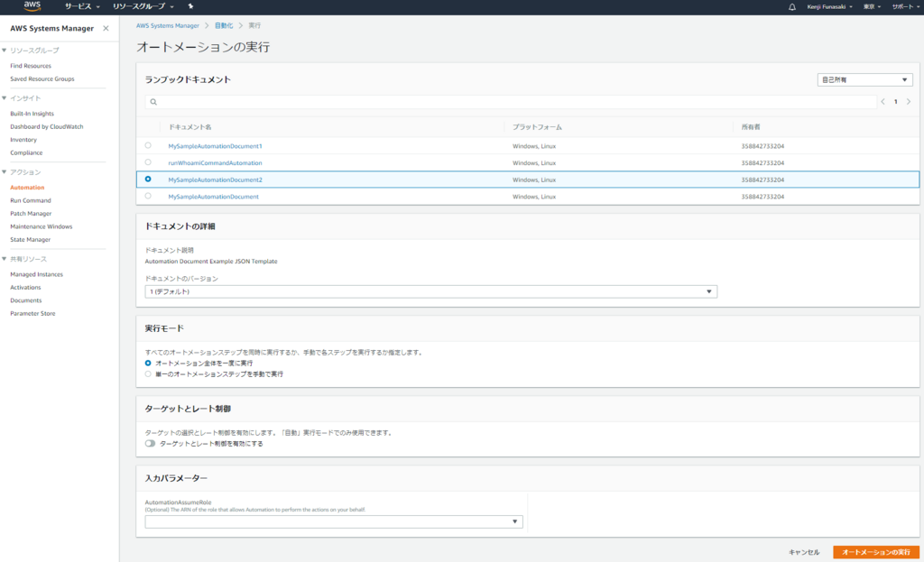Focus the runbook document search field

511,102
